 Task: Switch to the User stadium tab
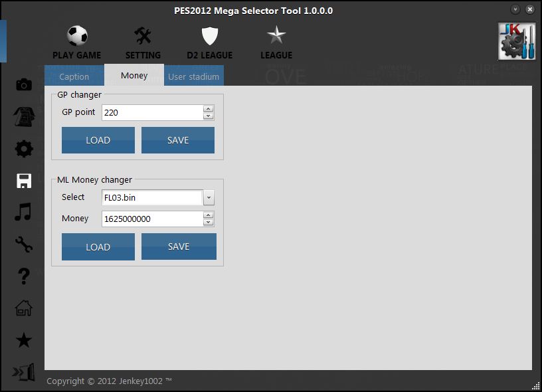click(x=193, y=76)
